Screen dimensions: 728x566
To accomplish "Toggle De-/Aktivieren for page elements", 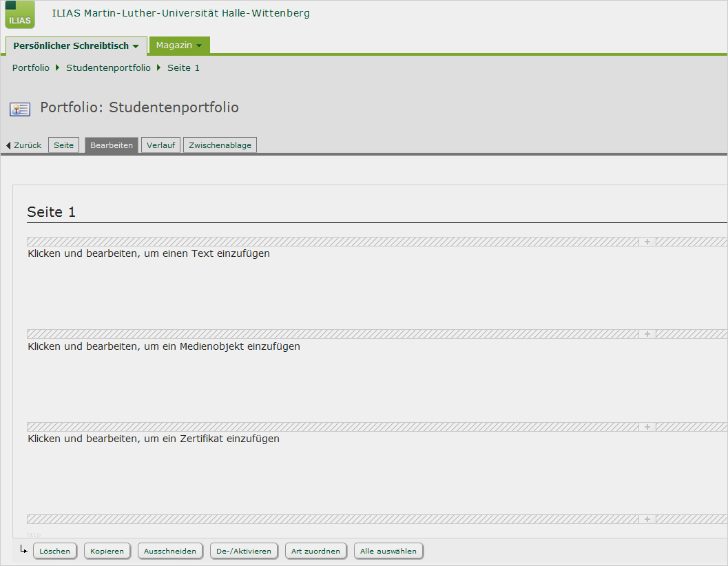I will click(244, 550).
